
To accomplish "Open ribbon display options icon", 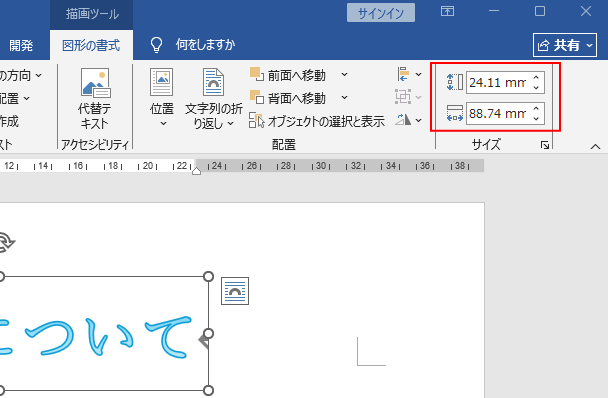I will click(447, 11).
